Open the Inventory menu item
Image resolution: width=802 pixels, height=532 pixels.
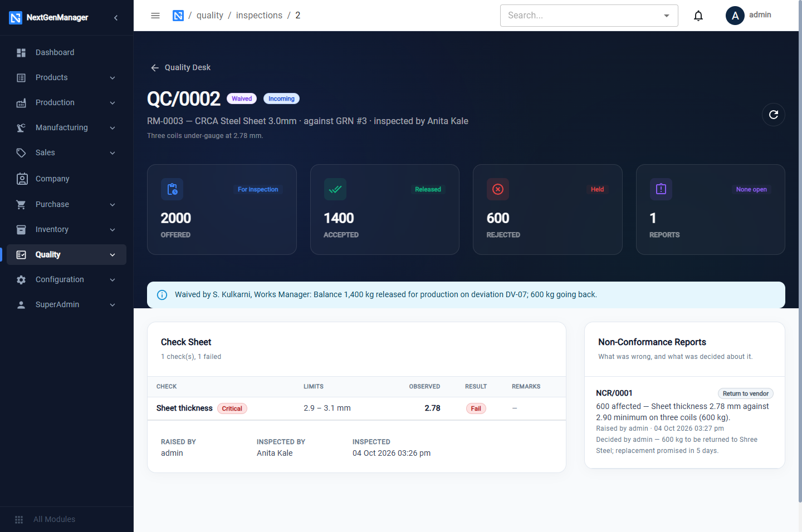coord(67,229)
